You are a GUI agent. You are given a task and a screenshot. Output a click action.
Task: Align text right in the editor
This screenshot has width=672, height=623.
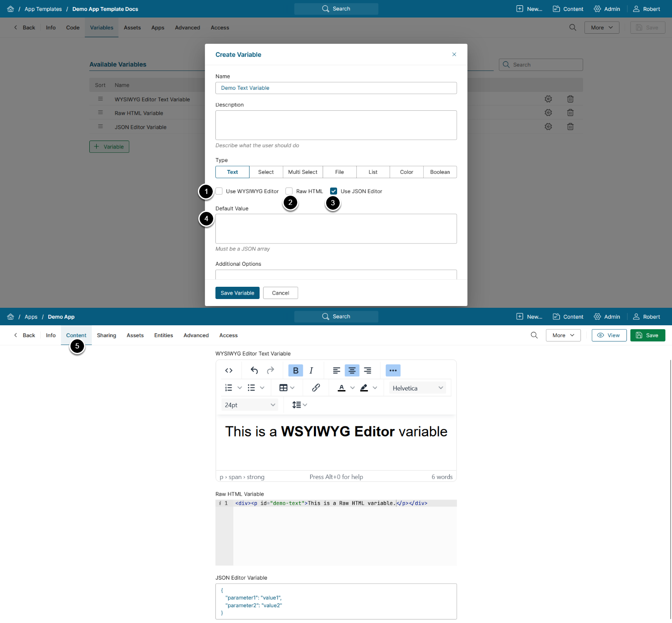click(x=368, y=370)
